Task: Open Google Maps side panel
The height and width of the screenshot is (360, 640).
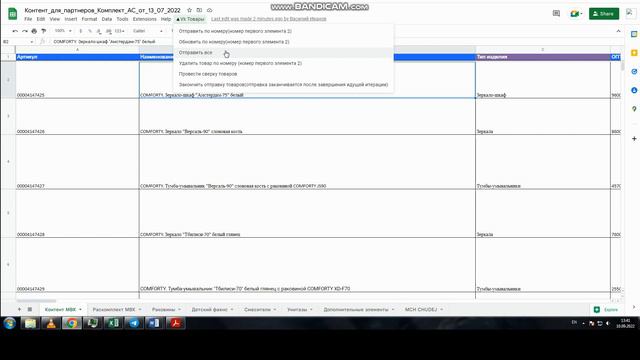Action: pos(634,109)
